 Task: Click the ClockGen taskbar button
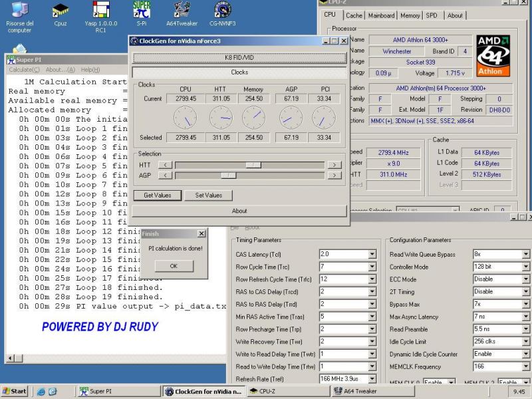point(203,391)
